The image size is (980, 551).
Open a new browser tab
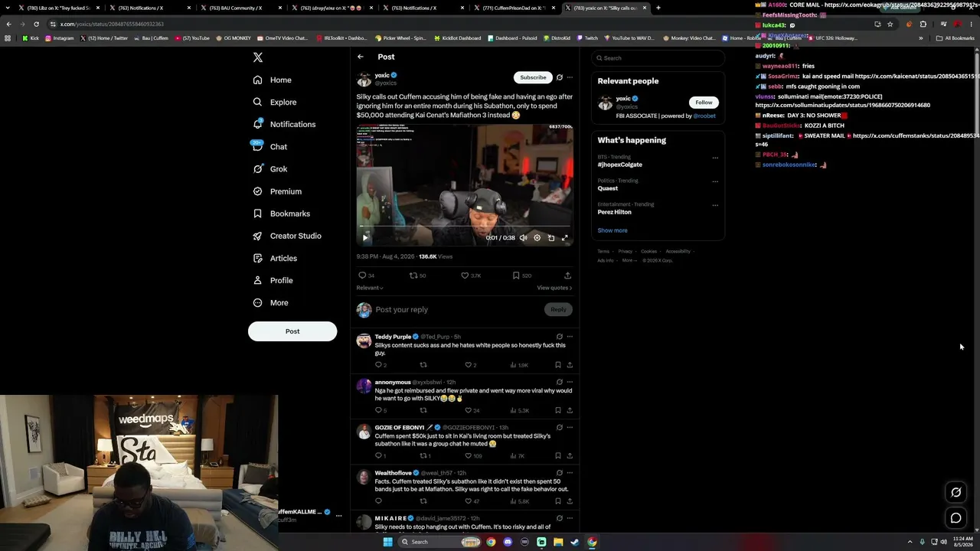658,8
